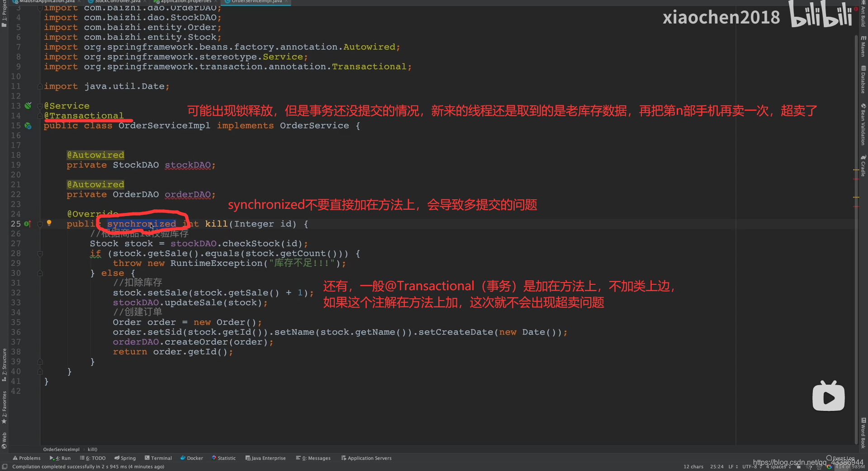Open the Structure tool window
This screenshot has height=471, width=868.
pos(4,365)
